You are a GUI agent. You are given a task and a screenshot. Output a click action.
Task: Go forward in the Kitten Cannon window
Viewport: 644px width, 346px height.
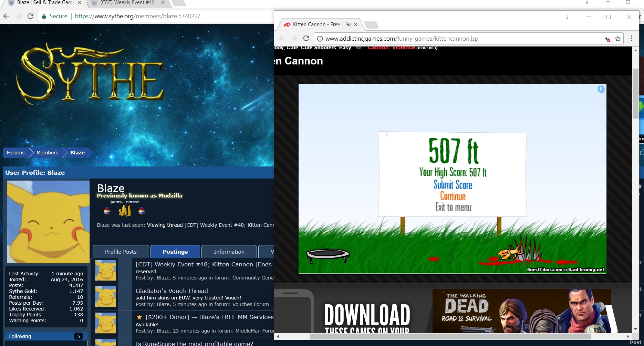[294, 38]
